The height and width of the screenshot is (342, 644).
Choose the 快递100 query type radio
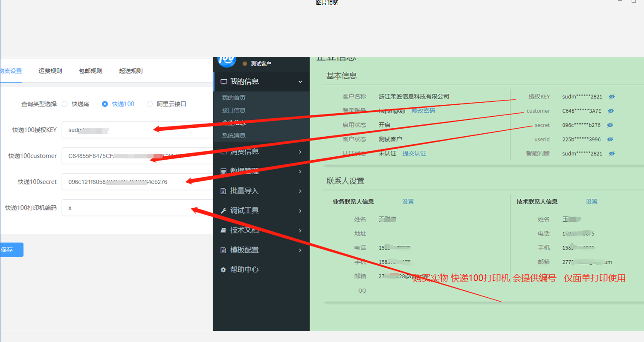tap(105, 104)
